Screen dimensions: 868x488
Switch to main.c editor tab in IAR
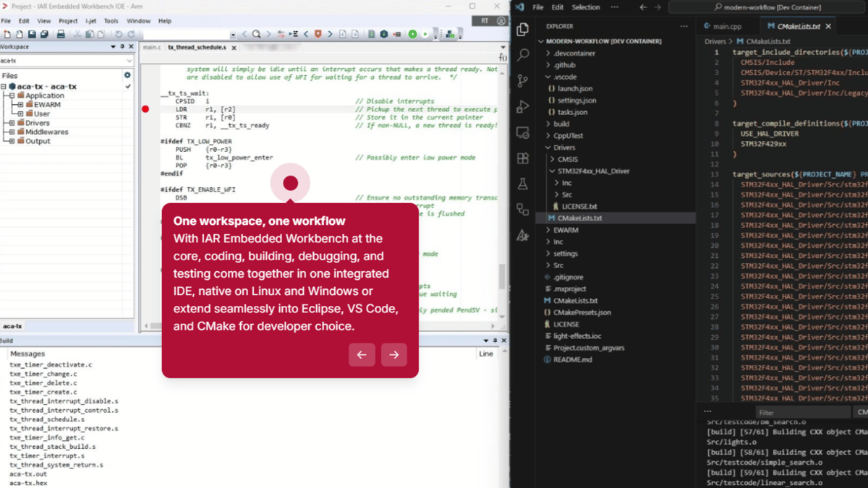coord(152,47)
